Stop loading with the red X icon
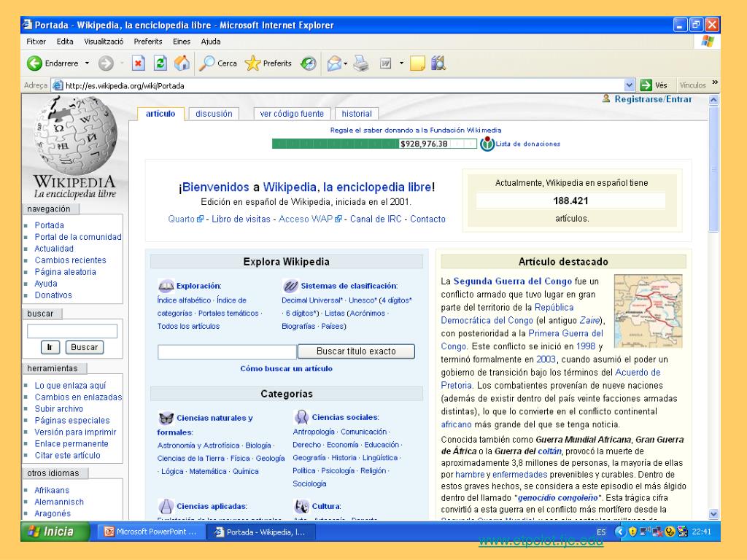Image resolution: width=747 pixels, height=560 pixels. (x=138, y=63)
